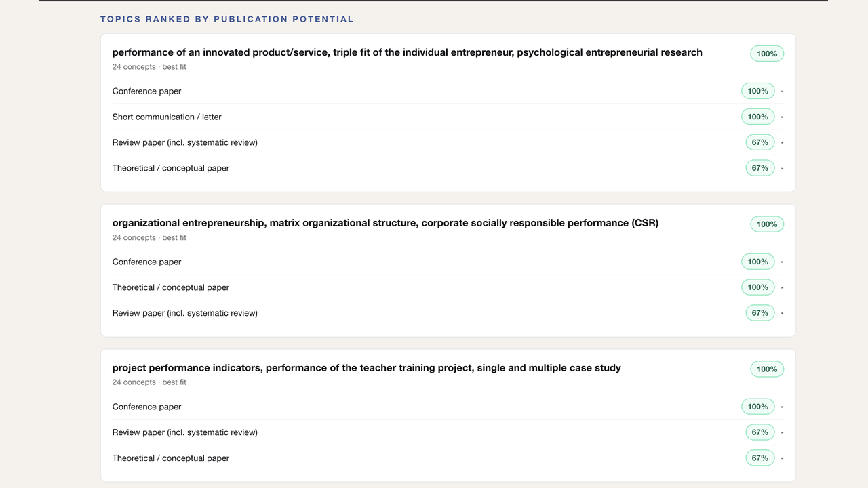Screen dimensions: 868x488
Task: Click 100% badge of project performance header
Action: pyautogui.click(x=767, y=369)
